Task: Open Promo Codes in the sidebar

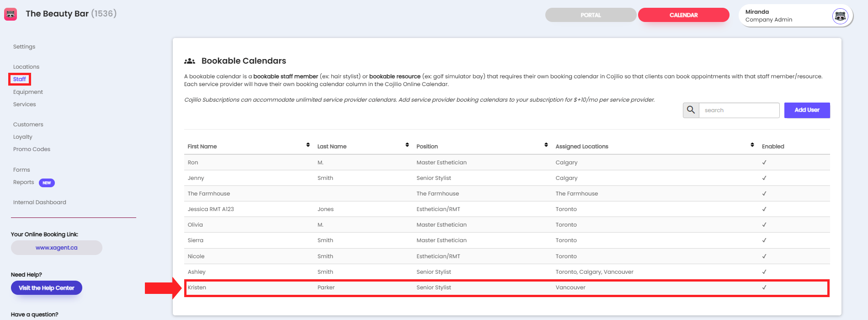Action: (32, 149)
